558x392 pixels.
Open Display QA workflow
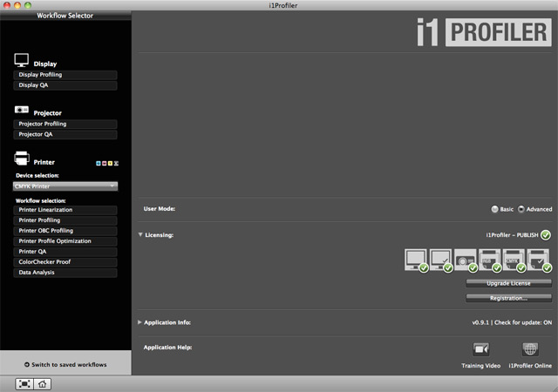65,85
